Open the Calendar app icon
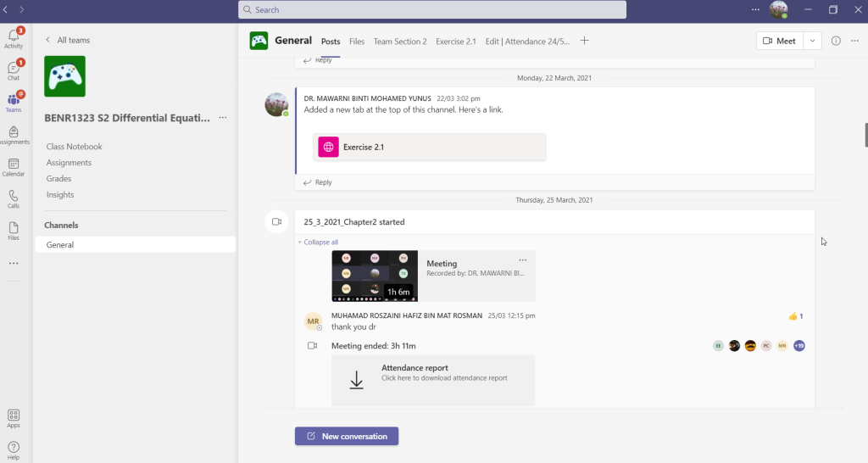Viewport: 868px width, 463px height. pos(14,167)
